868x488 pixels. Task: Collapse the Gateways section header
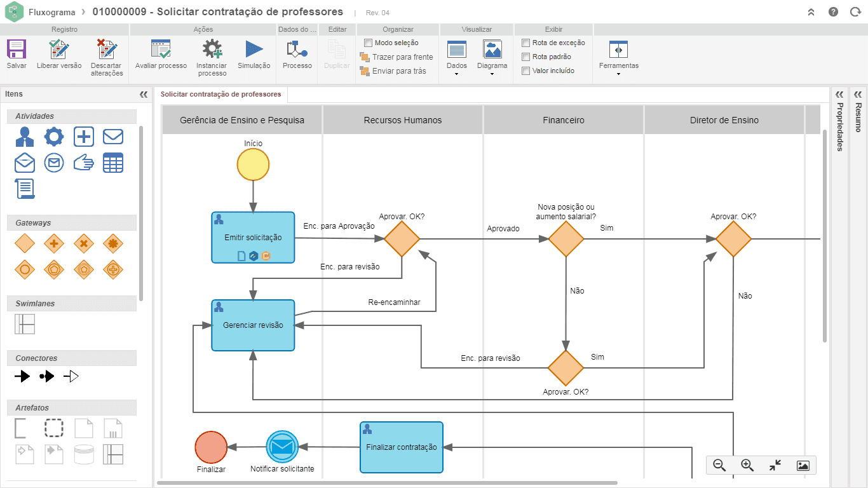click(x=72, y=223)
